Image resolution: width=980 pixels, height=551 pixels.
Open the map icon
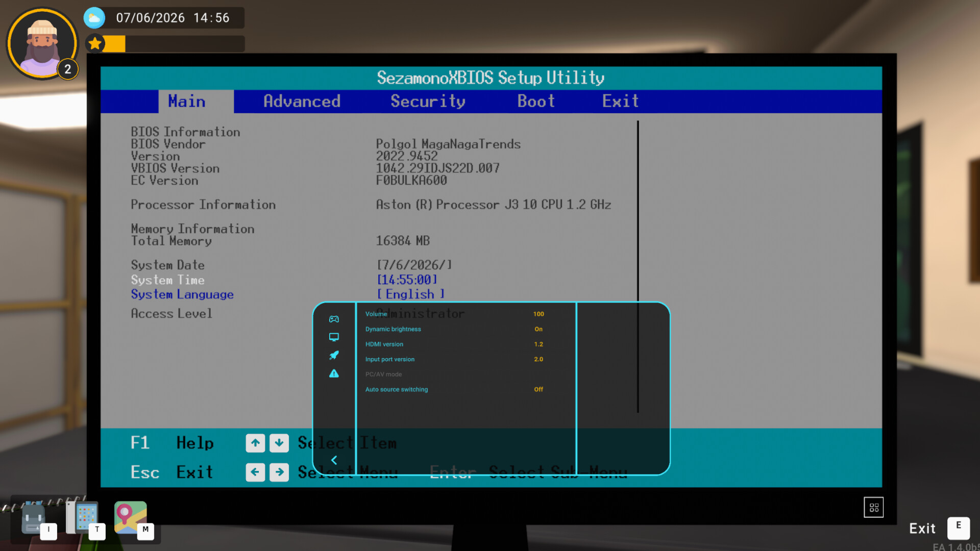[131, 517]
